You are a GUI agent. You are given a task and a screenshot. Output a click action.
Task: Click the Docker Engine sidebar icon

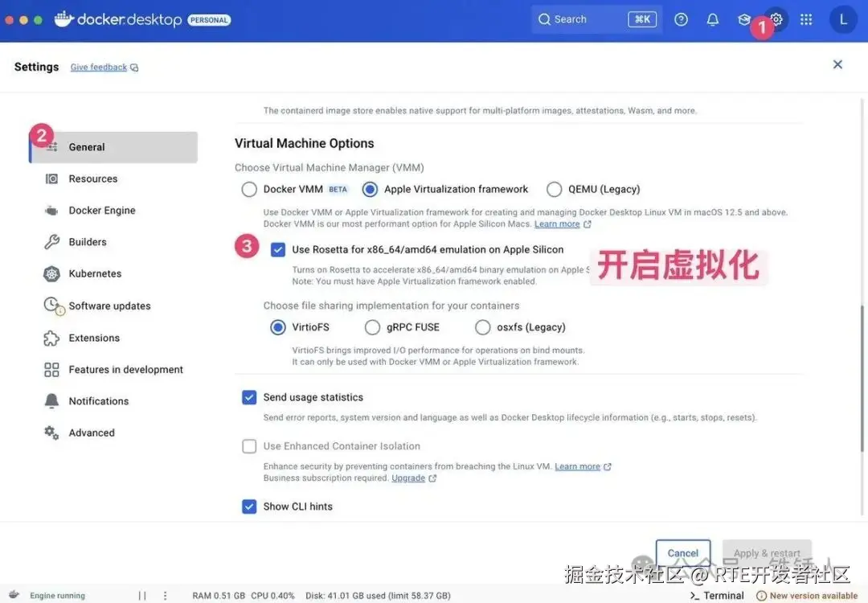coord(51,211)
